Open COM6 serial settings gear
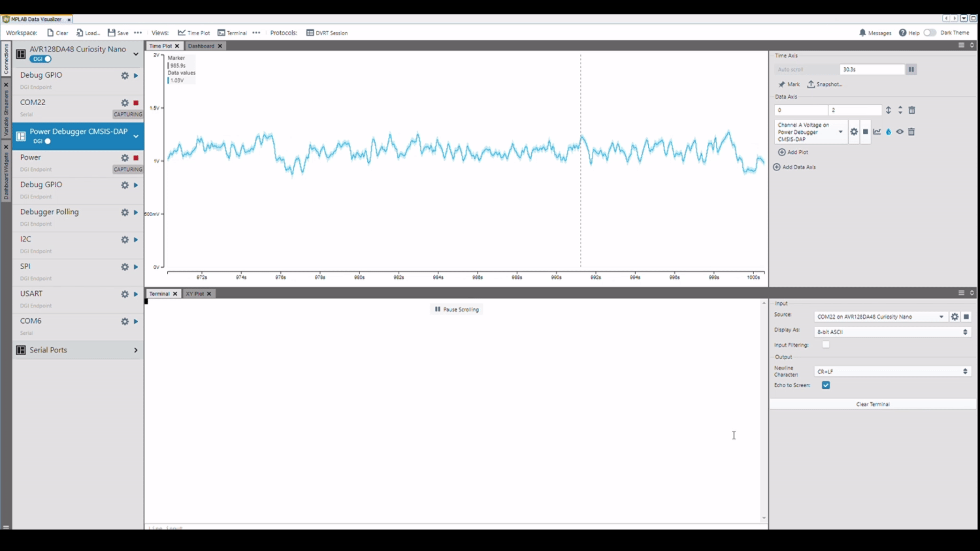 click(x=125, y=322)
